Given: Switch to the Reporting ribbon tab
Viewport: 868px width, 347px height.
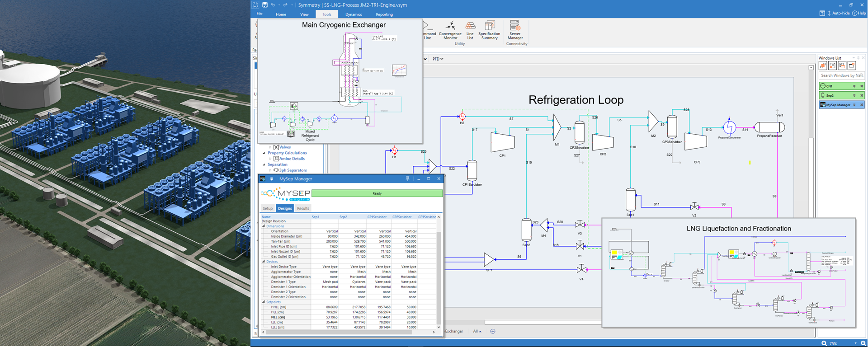Looking at the screenshot, I should tap(384, 14).
